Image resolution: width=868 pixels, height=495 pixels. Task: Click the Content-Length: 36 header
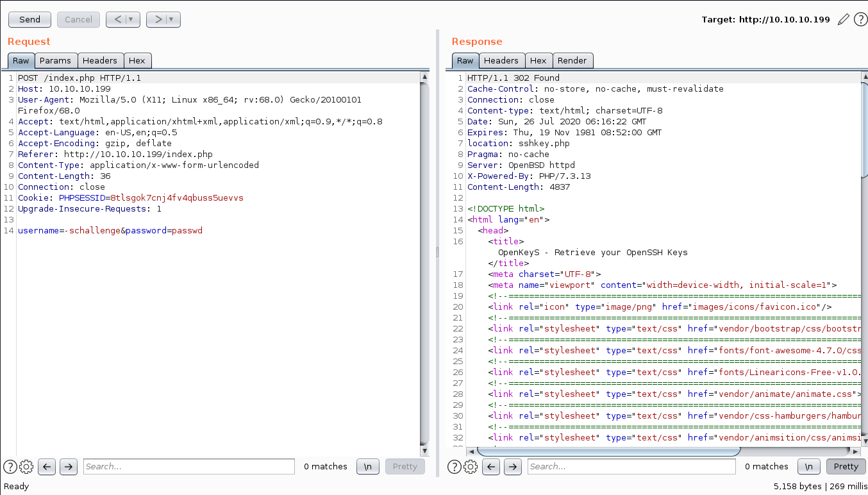[x=64, y=176]
